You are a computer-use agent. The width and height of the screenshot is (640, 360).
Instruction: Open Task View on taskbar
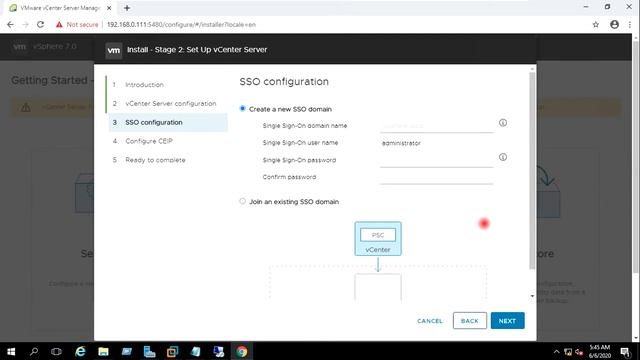[56, 351]
